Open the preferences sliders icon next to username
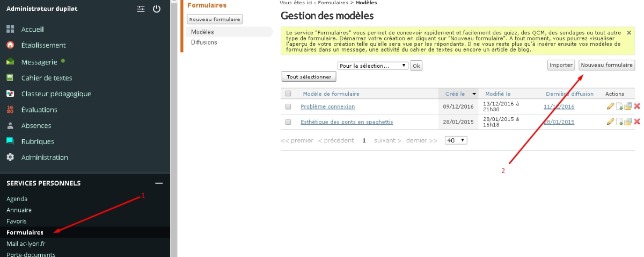 coord(141,9)
